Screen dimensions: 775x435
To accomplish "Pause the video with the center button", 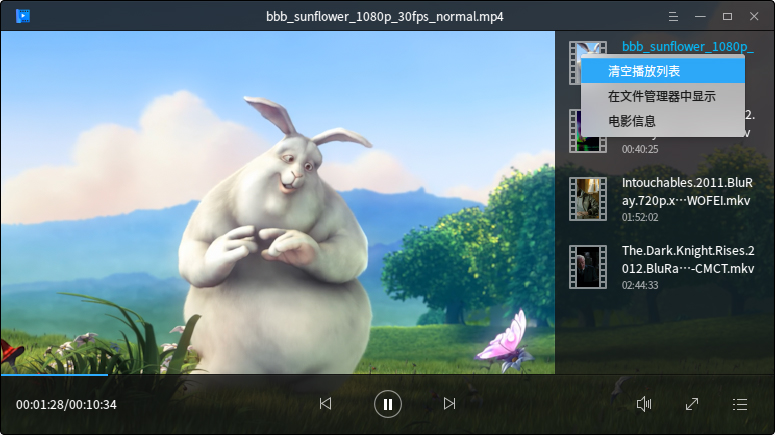I will (387, 404).
